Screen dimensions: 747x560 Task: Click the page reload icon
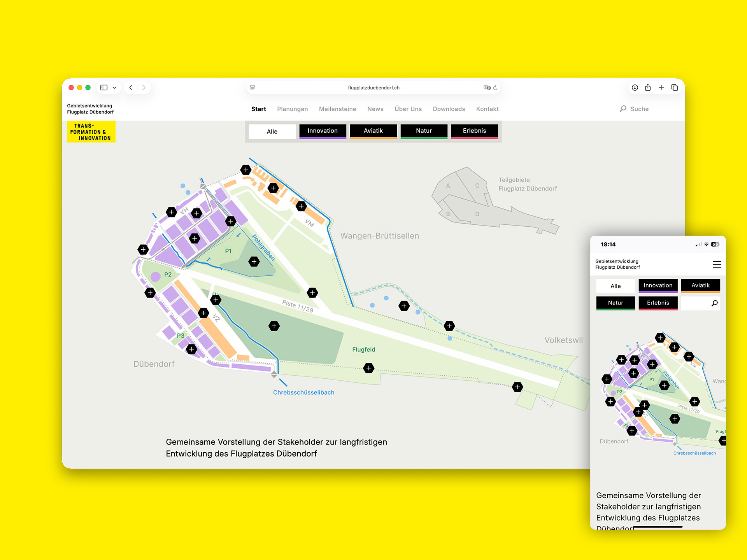point(495,88)
